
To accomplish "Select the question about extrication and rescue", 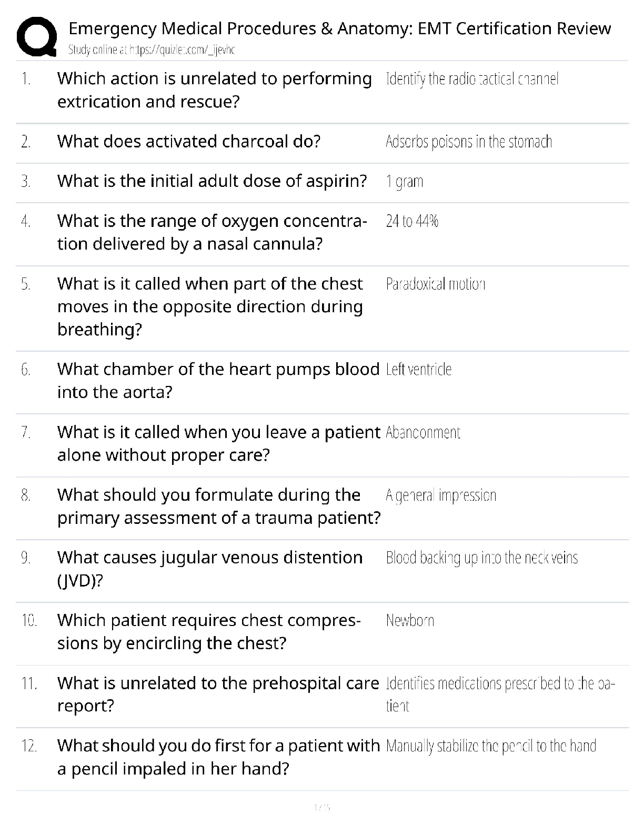I will click(x=214, y=90).
